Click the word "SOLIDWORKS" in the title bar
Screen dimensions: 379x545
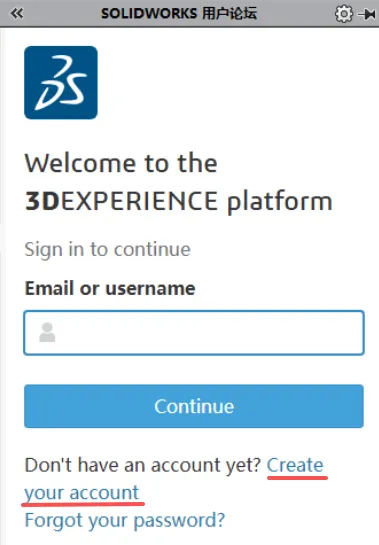tap(149, 14)
